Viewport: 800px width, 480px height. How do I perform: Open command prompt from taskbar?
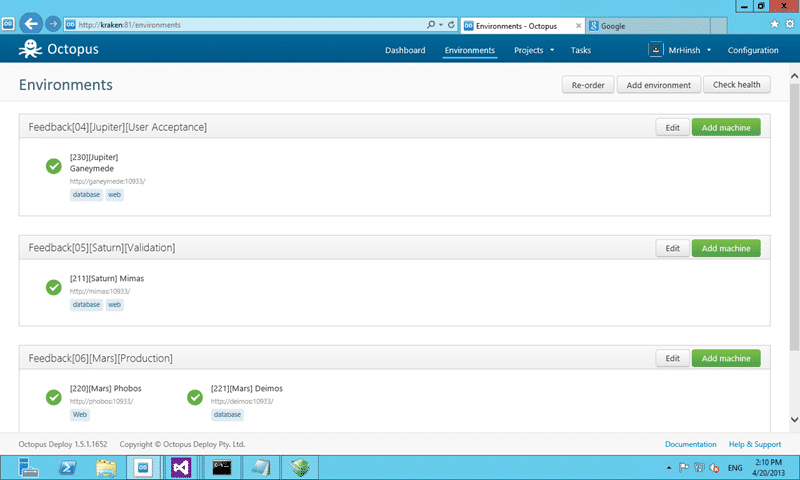point(222,467)
